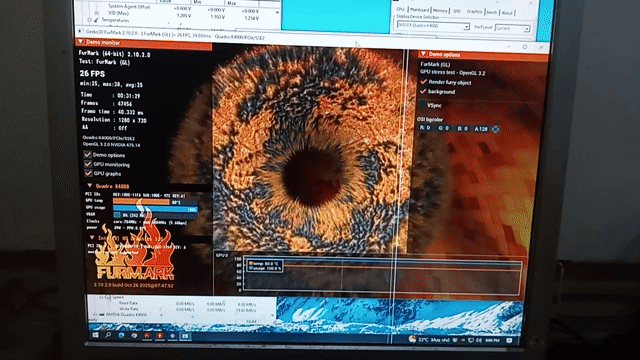Open the About tab in CPU-Z
Screen dimensions: 640x360
507,13
